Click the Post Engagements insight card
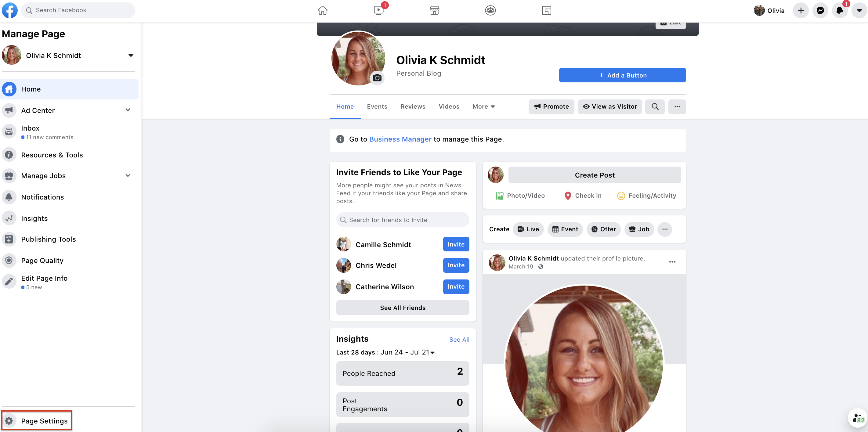The width and height of the screenshot is (868, 432). 403,404
